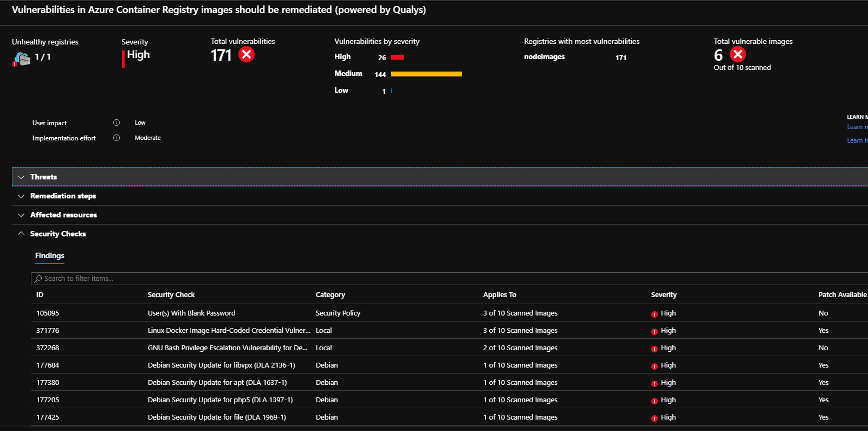Click severity alert icon for finding 177684
This screenshot has height=431, width=868.
click(x=655, y=366)
